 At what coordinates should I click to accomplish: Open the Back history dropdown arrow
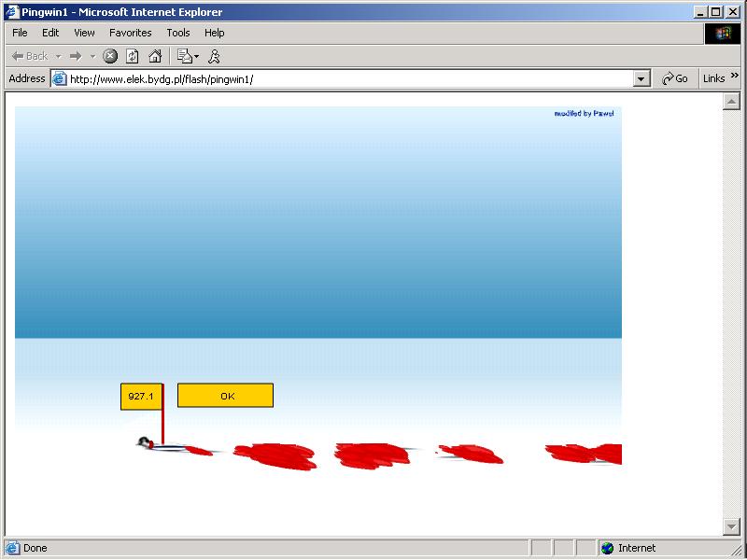point(58,56)
